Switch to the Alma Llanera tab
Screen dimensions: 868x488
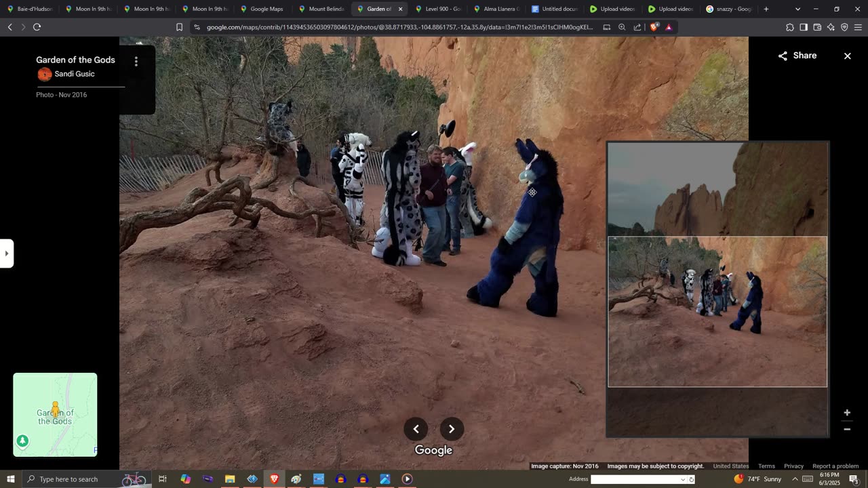click(495, 9)
